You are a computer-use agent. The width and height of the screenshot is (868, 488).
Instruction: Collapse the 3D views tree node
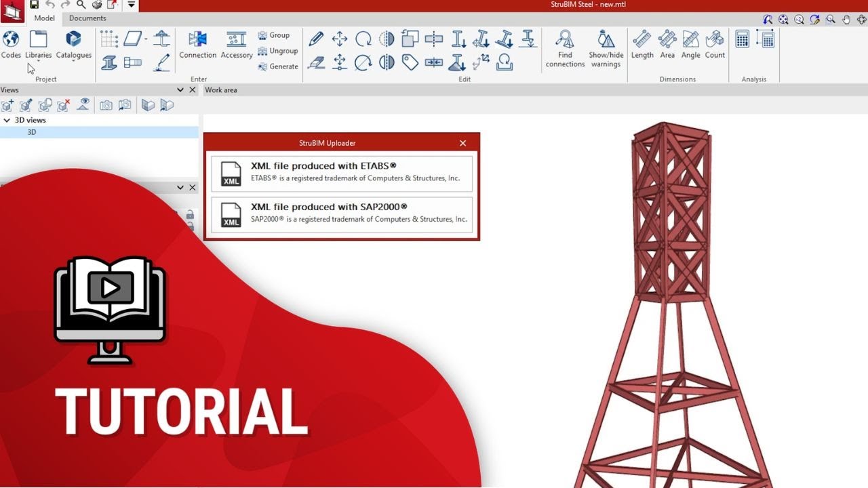point(7,120)
